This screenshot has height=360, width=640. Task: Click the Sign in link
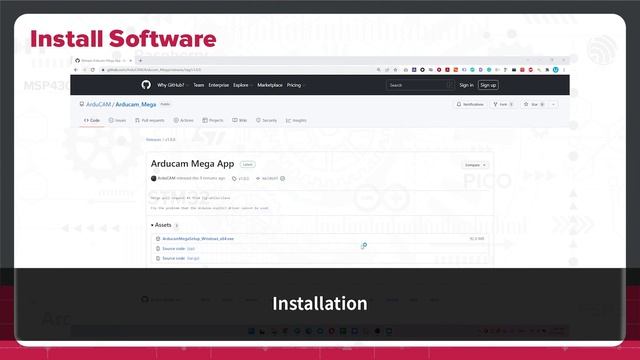467,85
